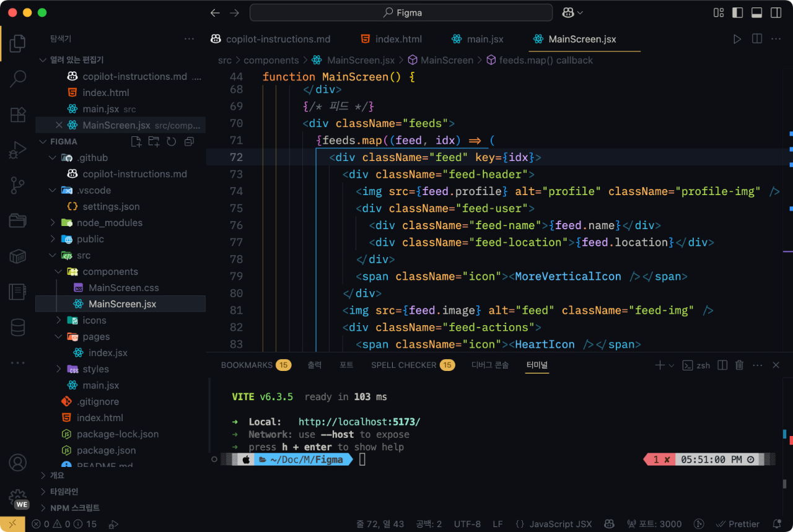Collapse the open editors section

click(x=43, y=60)
